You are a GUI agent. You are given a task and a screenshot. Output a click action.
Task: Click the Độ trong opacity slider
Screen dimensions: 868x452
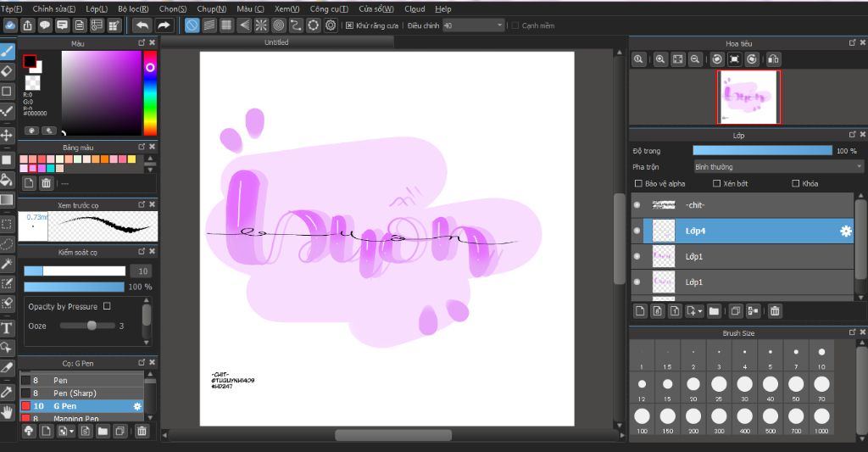pos(762,151)
